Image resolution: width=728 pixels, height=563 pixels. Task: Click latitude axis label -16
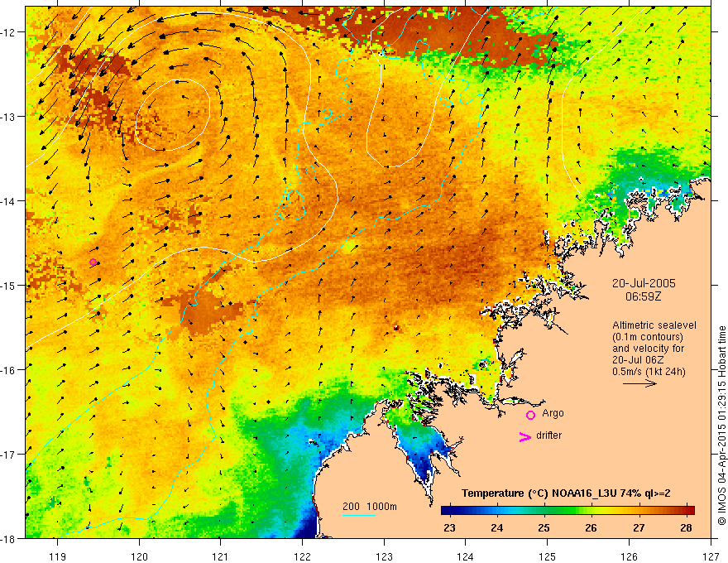(9, 370)
